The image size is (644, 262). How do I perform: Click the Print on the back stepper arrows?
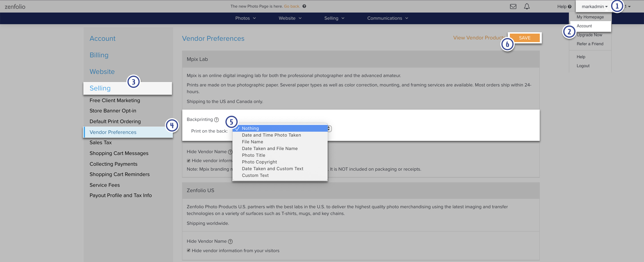coord(329,129)
